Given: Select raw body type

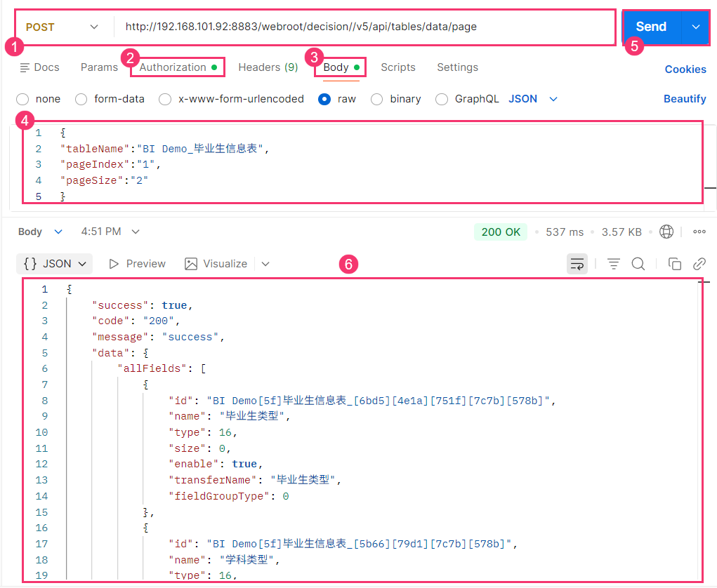Looking at the screenshot, I should click(x=324, y=99).
